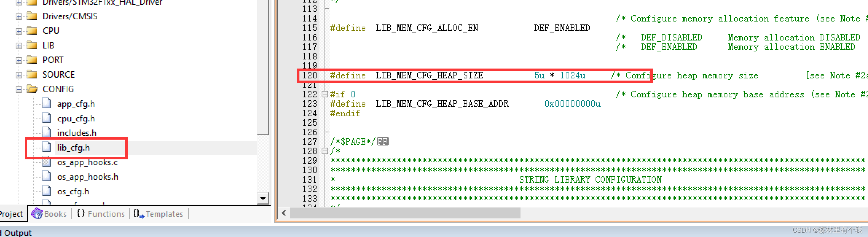The width and height of the screenshot is (868, 237).
Task: Expand the PORT folder node
Action: coord(19,61)
